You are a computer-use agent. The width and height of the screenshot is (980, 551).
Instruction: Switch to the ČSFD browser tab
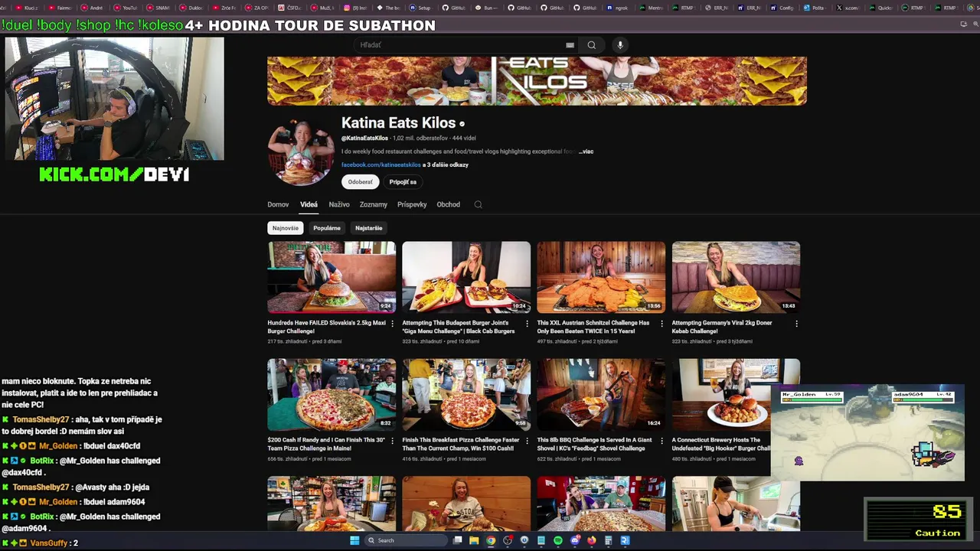pyautogui.click(x=290, y=8)
